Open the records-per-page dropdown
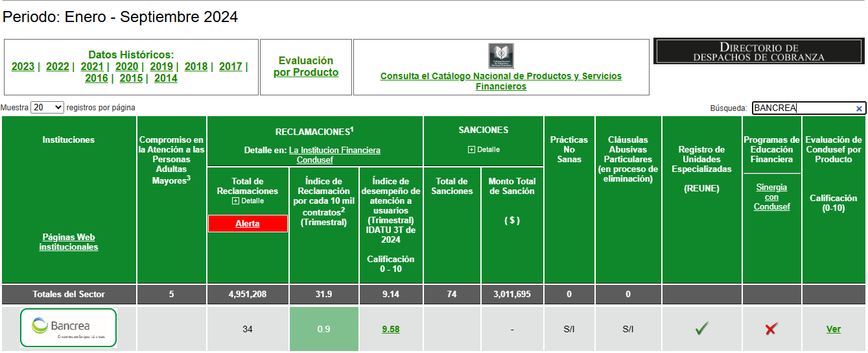868x353 pixels. pyautogui.click(x=47, y=108)
